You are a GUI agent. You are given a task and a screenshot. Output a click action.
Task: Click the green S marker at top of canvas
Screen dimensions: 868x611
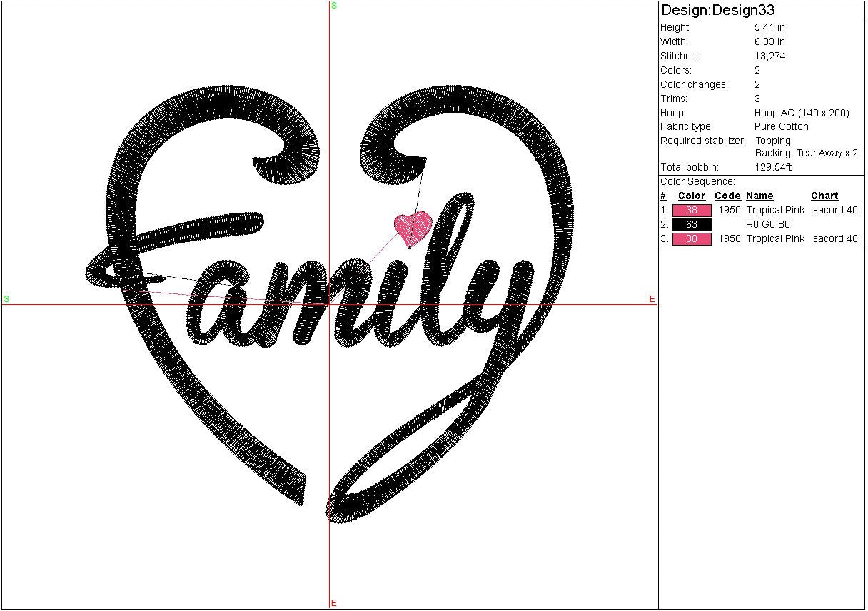(334, 6)
